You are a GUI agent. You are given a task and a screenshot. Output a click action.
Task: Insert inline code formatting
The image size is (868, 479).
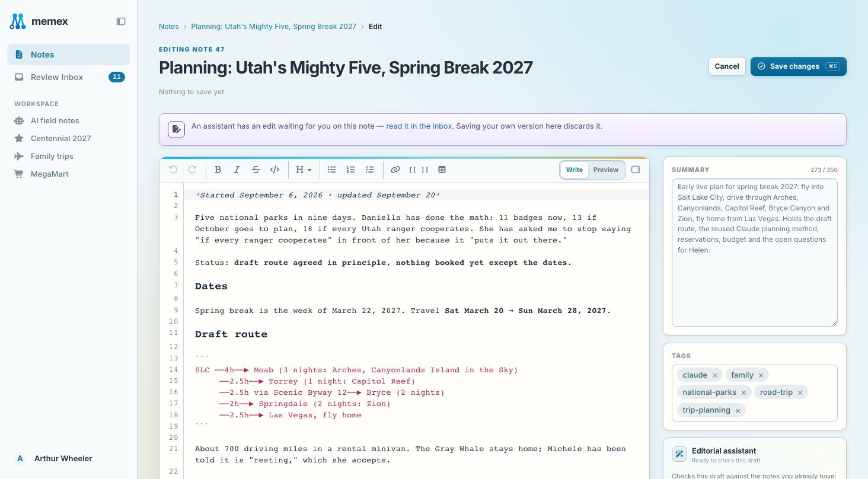pyautogui.click(x=275, y=170)
